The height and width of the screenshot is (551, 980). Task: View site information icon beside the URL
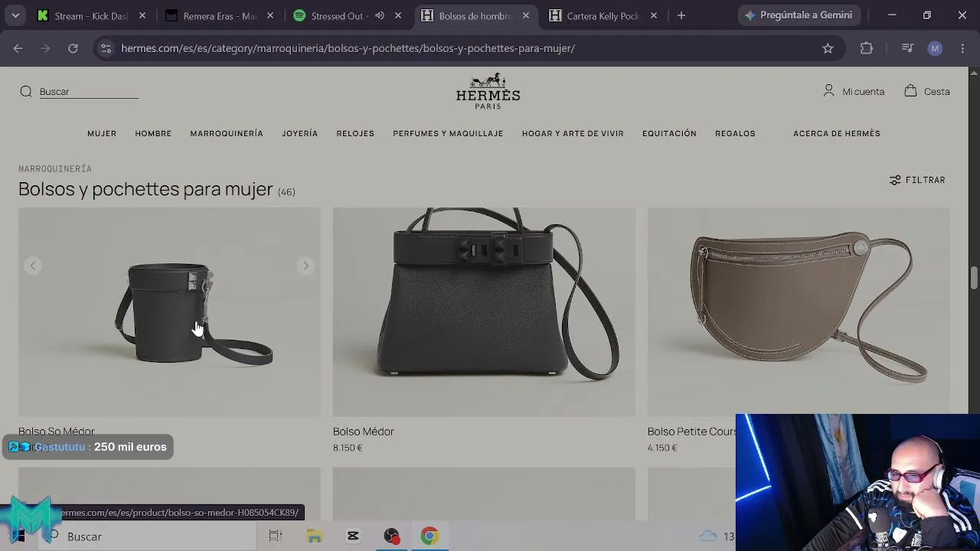pos(106,48)
